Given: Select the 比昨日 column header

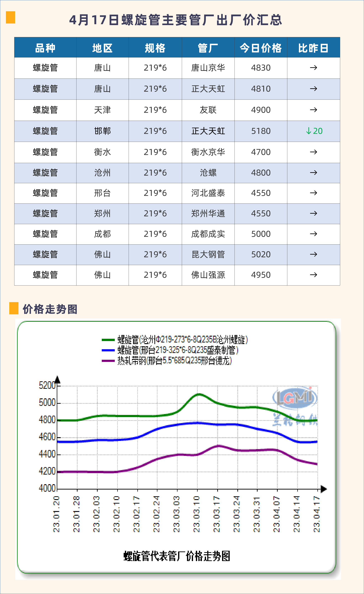Looking at the screenshot, I should pos(313,48).
